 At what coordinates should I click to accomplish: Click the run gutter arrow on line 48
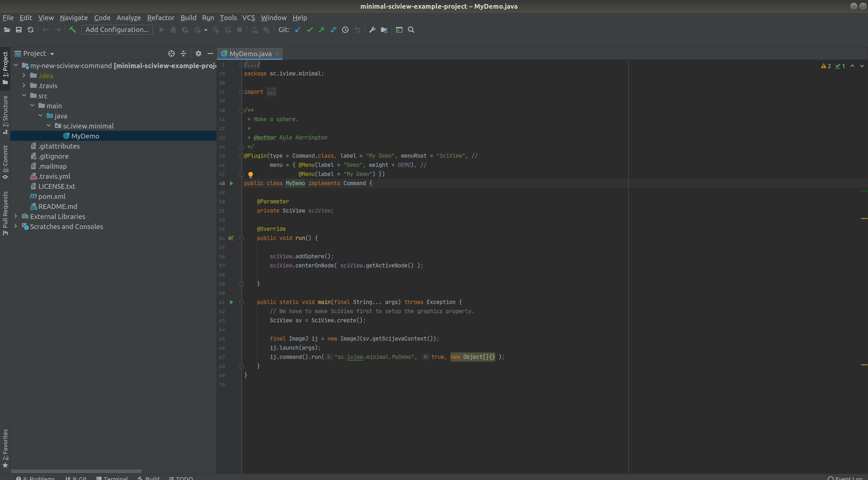pos(231,183)
